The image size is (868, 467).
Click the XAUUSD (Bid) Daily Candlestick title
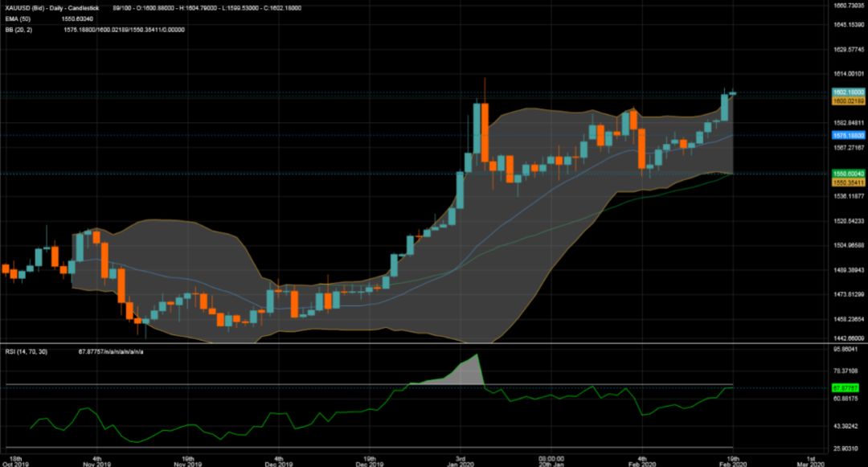pos(52,8)
